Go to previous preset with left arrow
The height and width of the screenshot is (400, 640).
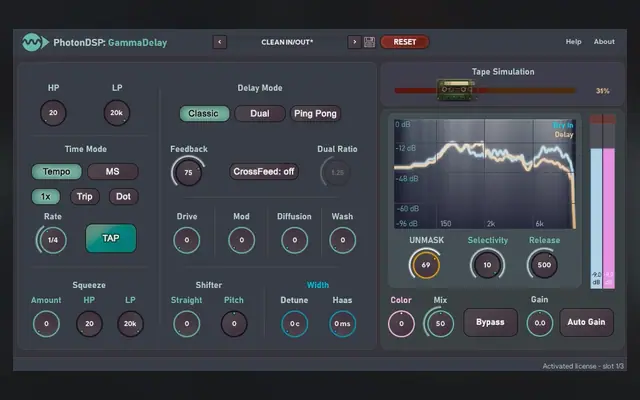(x=220, y=42)
